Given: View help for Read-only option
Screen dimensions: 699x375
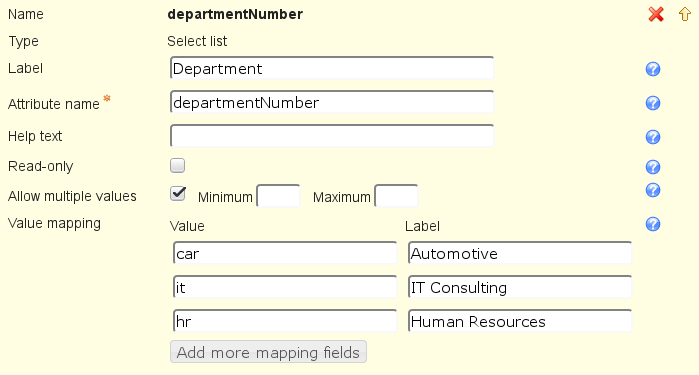Looking at the screenshot, I should 653,167.
